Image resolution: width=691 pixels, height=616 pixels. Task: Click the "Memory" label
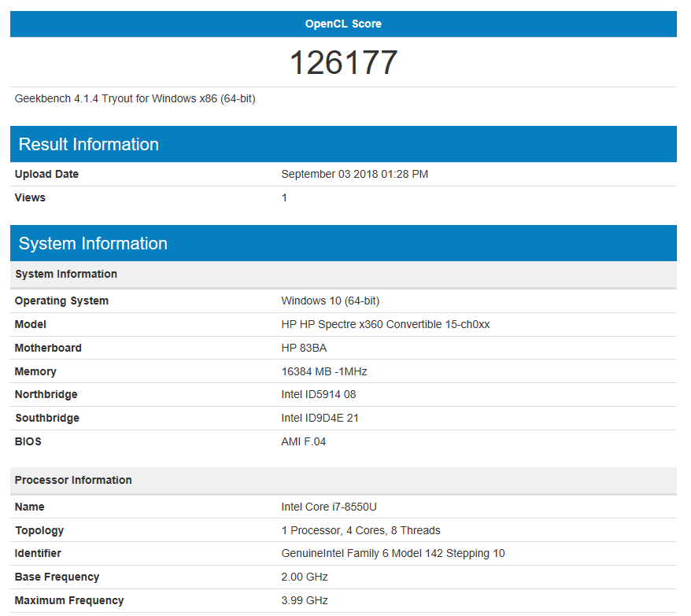[x=35, y=372]
